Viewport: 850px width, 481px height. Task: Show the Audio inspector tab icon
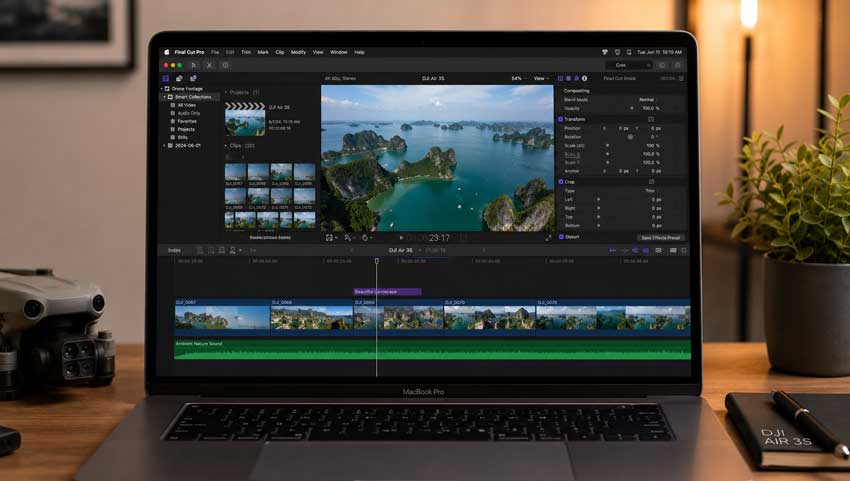pos(577,78)
